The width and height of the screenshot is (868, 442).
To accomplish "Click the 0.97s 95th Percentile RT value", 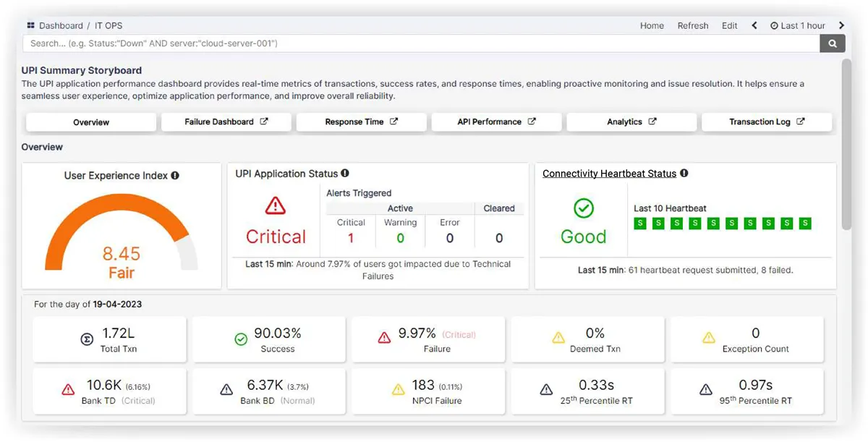I will click(x=756, y=386).
